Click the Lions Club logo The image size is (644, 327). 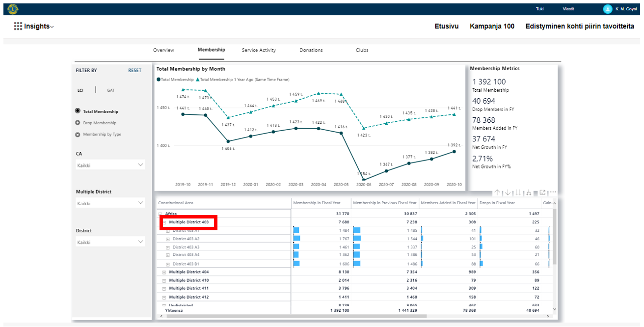click(13, 9)
